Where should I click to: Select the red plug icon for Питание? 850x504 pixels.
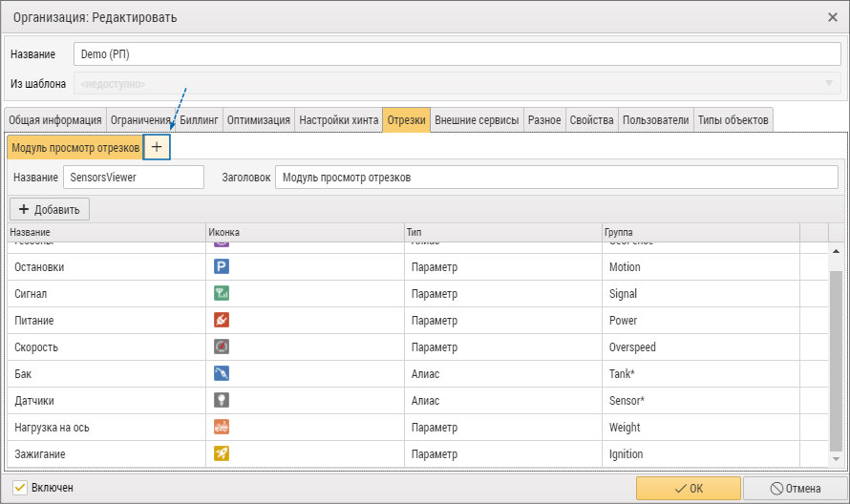tap(222, 320)
